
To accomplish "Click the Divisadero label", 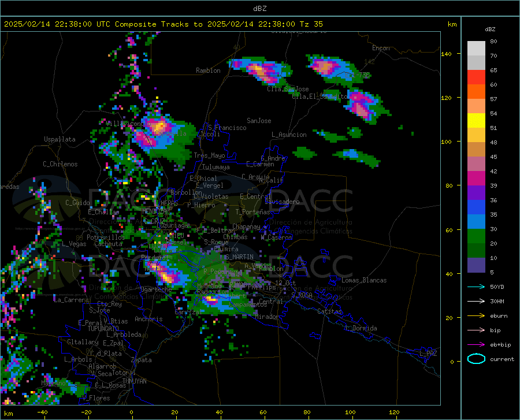I will [x=282, y=202].
